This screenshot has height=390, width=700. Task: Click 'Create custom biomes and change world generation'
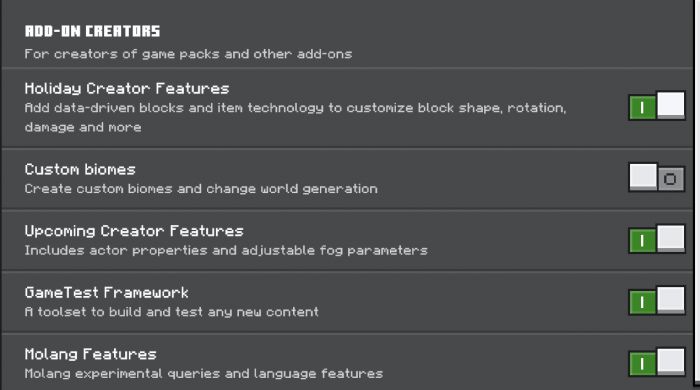tap(201, 189)
